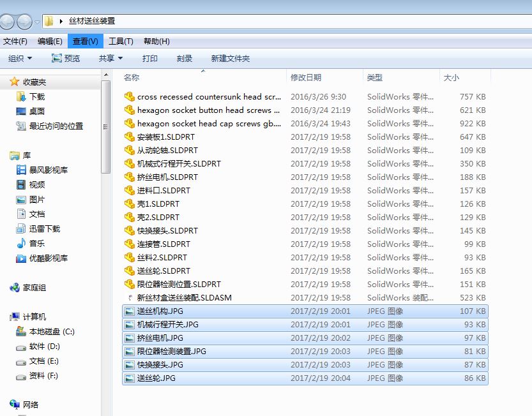
Task: Click the part icon of 快换接头.SLDPRT
Action: (x=130, y=230)
